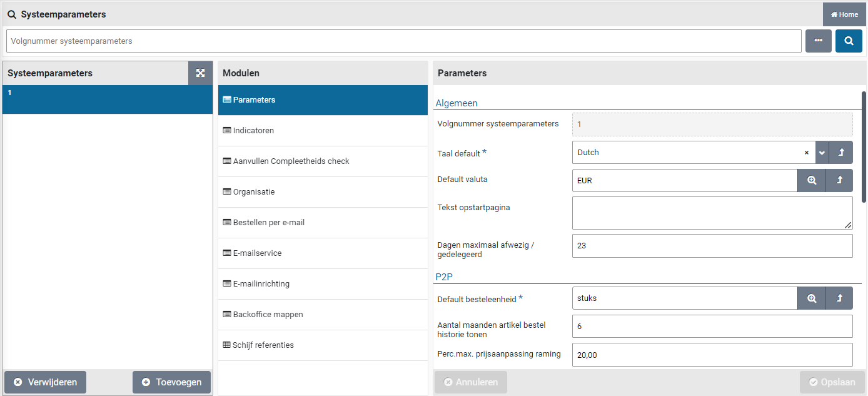This screenshot has height=396, width=868.
Task: Click the arrow button beside Default valuta
Action: tap(839, 180)
